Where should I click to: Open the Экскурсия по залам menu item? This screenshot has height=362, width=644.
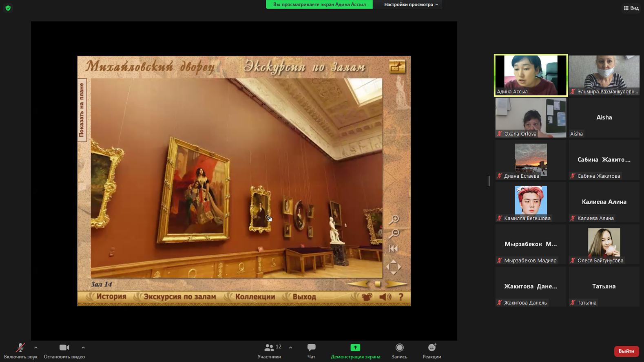point(179,297)
